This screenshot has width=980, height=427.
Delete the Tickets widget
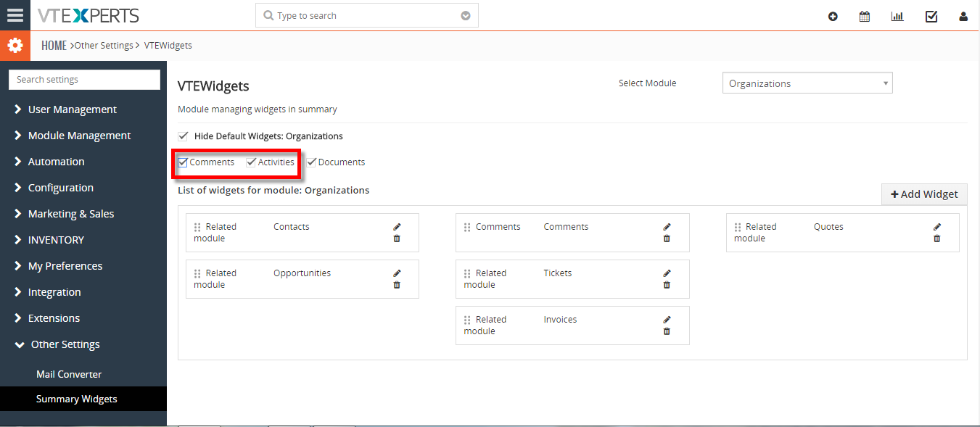tap(667, 285)
